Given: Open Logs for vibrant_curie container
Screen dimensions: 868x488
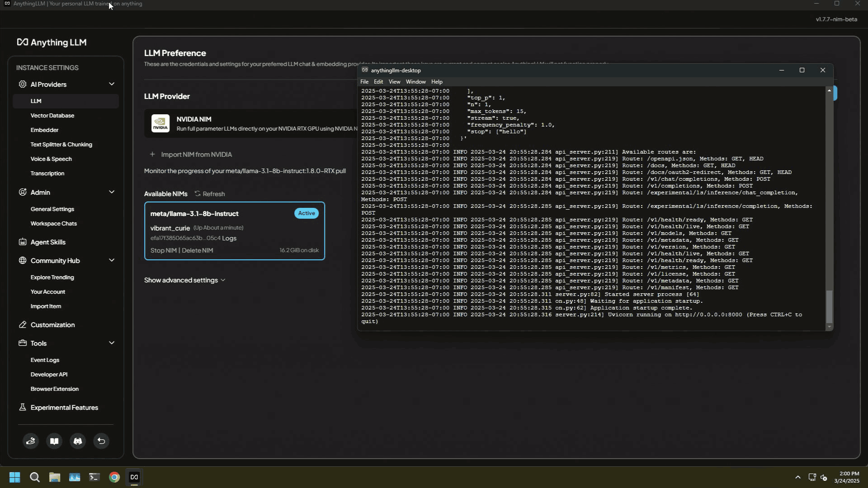Looking at the screenshot, I should [229, 238].
